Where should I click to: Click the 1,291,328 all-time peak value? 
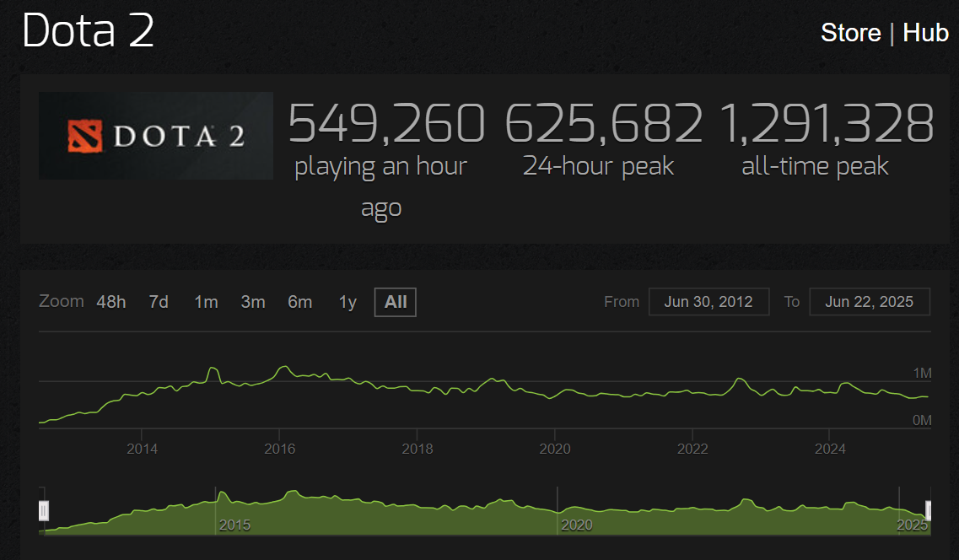click(827, 123)
